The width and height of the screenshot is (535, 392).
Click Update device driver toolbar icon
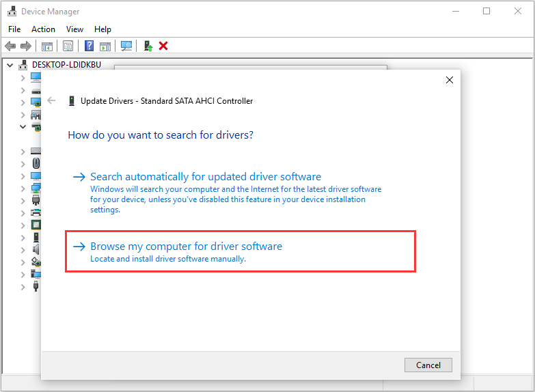click(x=148, y=46)
